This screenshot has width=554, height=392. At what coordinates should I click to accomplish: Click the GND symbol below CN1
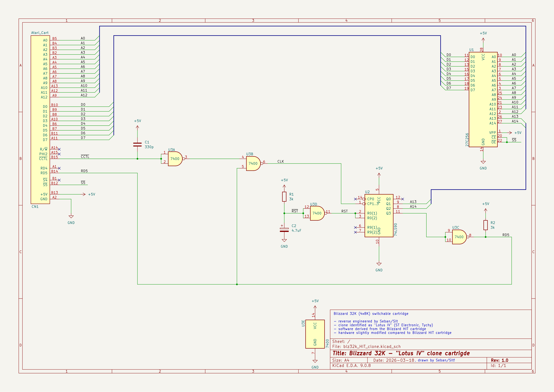tap(71, 217)
